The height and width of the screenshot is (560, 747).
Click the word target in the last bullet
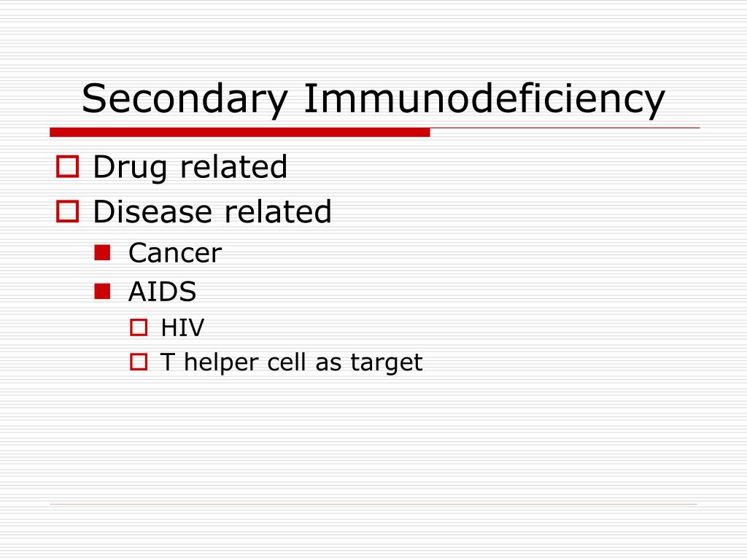point(387,363)
